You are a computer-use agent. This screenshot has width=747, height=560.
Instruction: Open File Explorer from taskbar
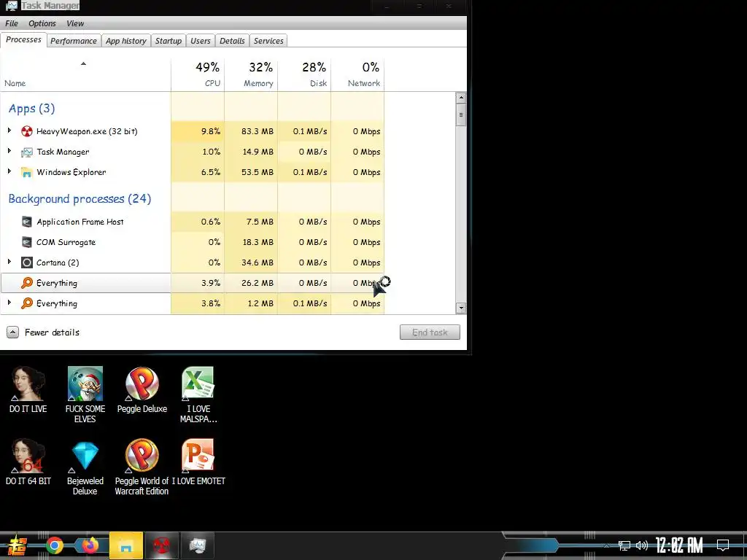click(125, 545)
